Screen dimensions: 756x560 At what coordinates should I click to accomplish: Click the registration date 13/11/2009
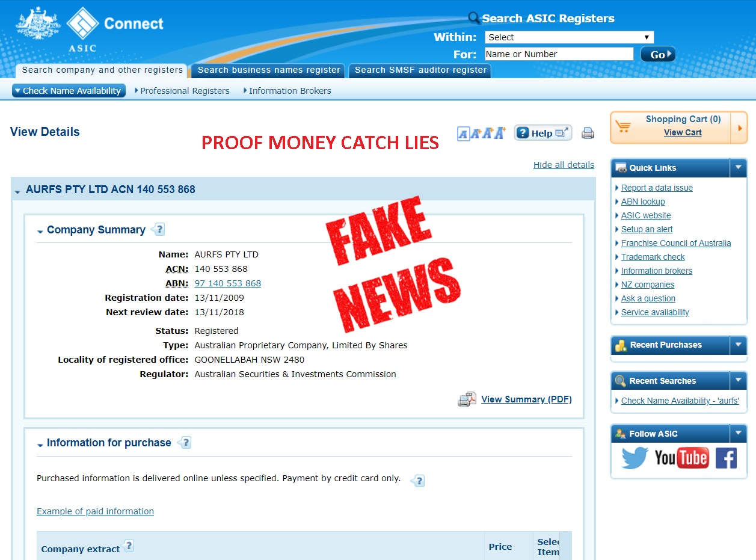click(x=220, y=298)
